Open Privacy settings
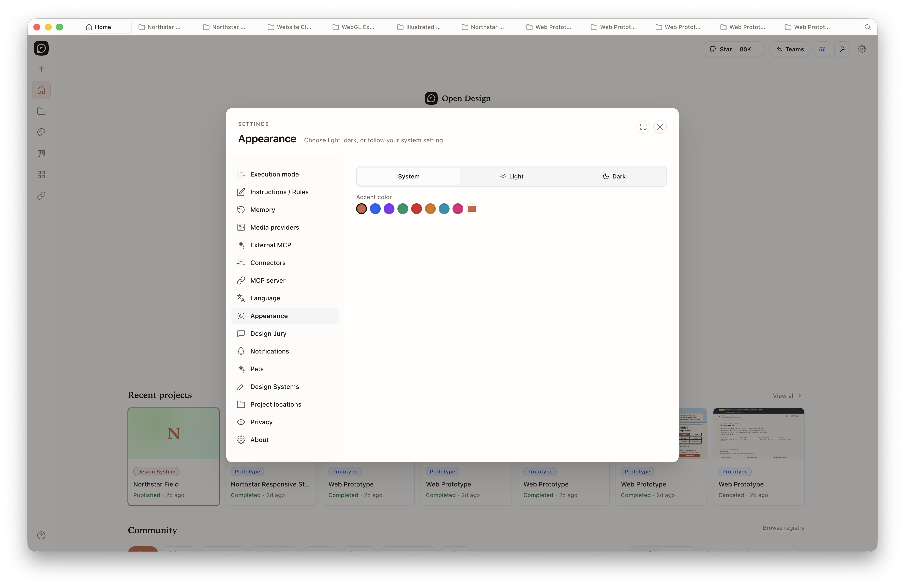 point(285,422)
